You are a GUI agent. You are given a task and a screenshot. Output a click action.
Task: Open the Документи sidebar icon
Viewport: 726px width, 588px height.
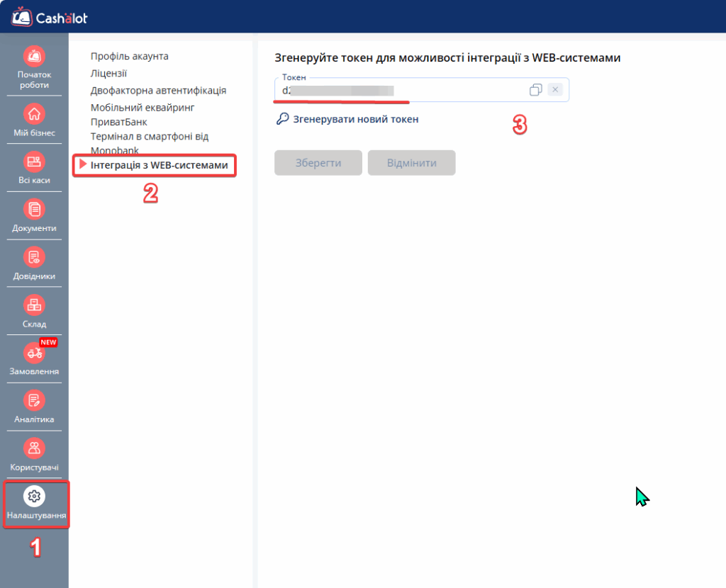(x=34, y=209)
